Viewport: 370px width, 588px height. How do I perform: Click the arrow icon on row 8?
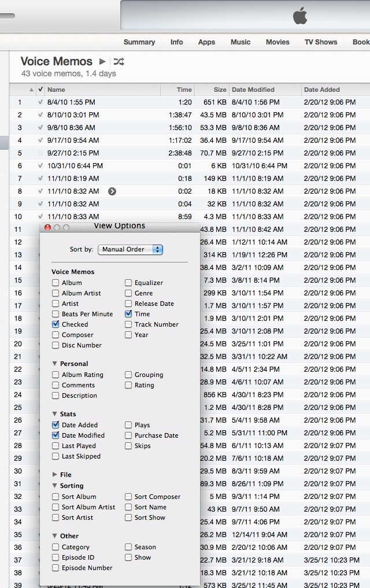[112, 191]
